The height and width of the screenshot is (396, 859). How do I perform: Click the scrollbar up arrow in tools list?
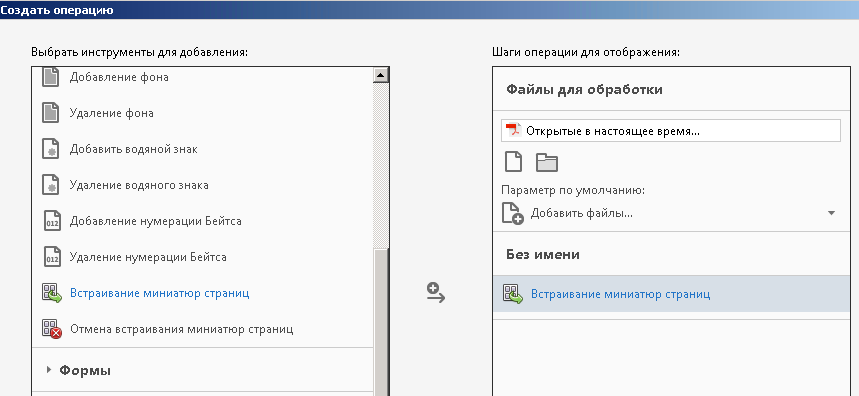coord(381,75)
